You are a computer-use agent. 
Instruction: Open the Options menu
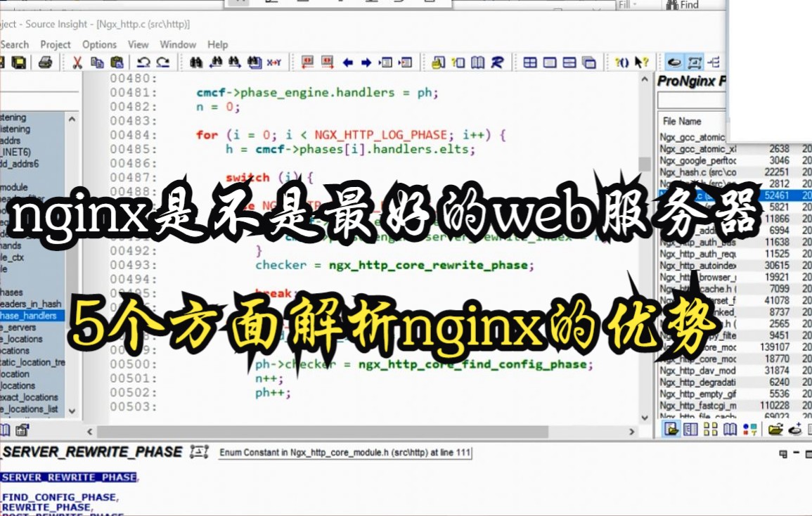99,44
